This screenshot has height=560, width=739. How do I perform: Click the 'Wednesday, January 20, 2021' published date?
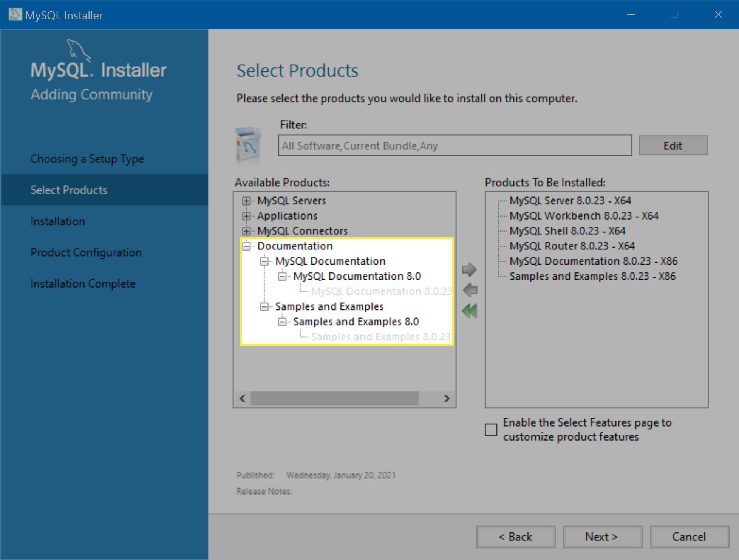pos(341,475)
